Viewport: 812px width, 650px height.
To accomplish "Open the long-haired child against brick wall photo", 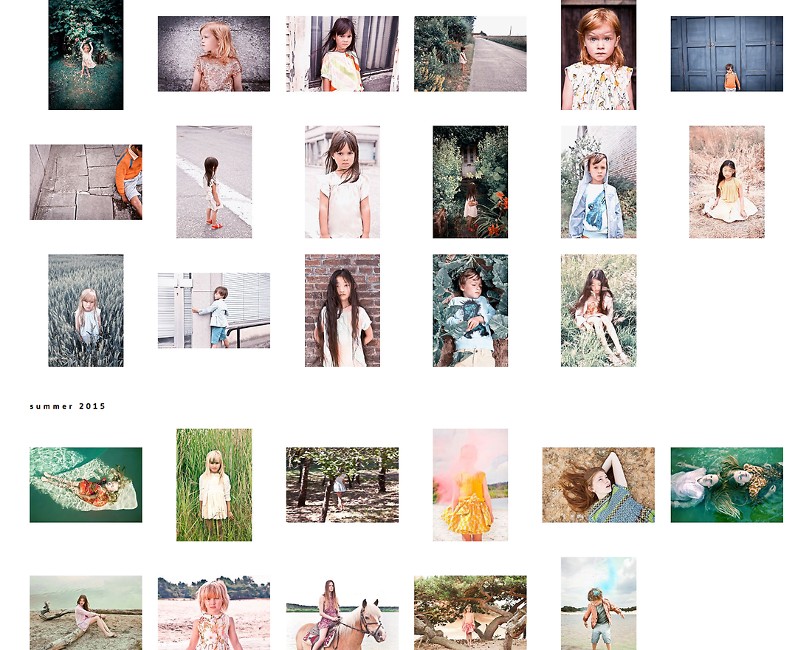I will [x=342, y=310].
